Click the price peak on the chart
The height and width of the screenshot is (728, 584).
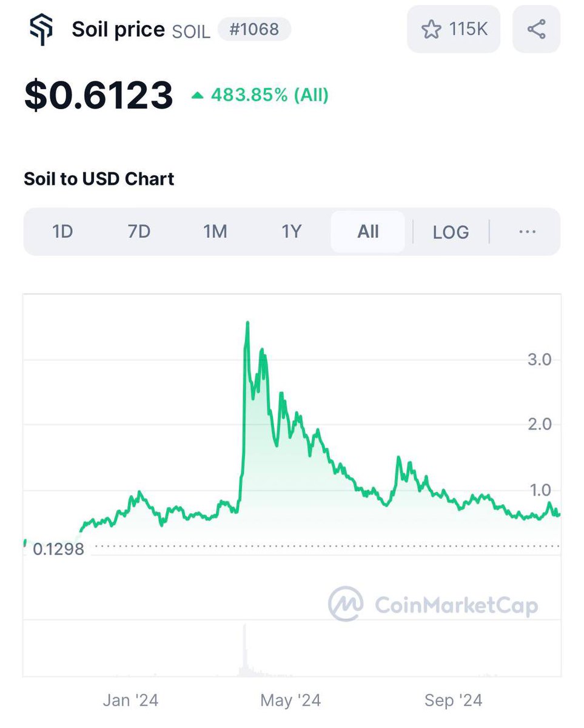[x=247, y=323]
